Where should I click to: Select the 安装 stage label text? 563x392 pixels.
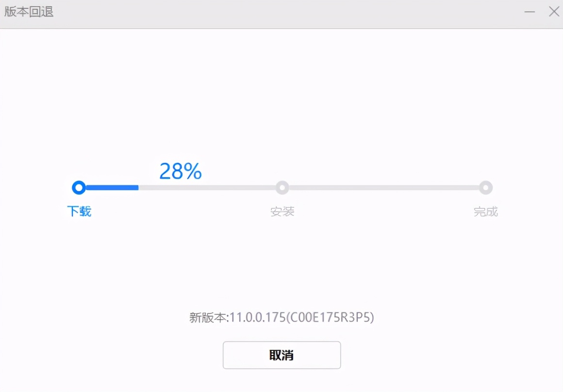(282, 212)
